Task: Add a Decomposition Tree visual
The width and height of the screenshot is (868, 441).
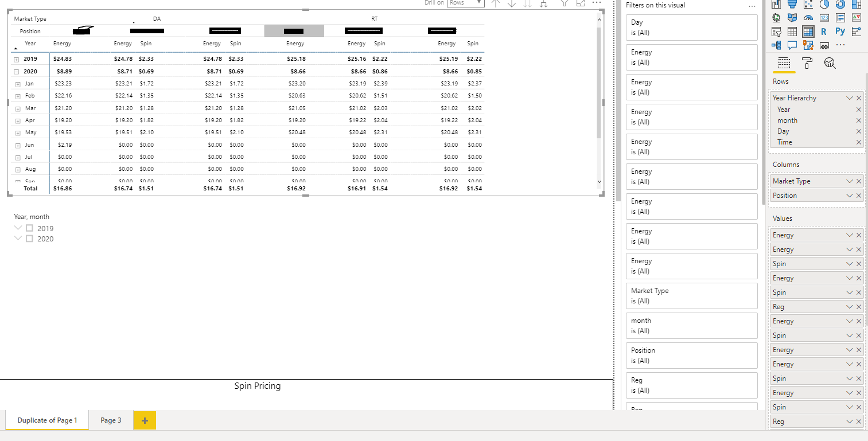Action: (x=776, y=45)
